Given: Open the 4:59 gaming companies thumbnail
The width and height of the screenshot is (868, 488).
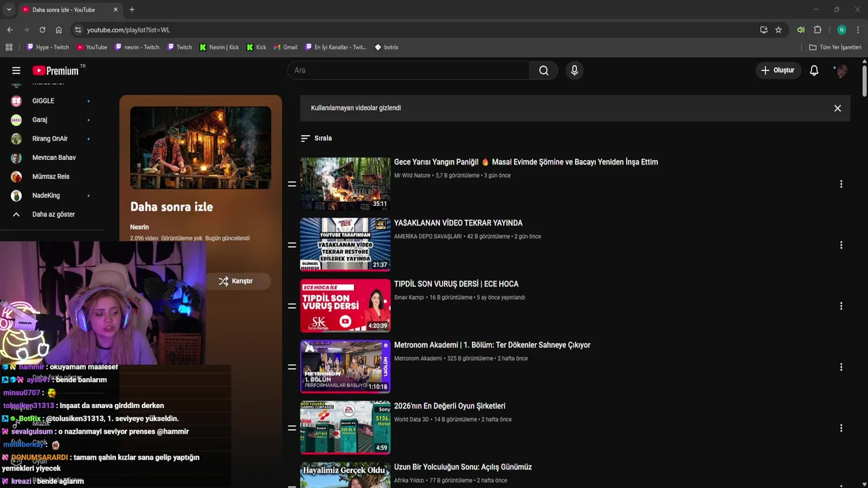Looking at the screenshot, I should coord(345,428).
